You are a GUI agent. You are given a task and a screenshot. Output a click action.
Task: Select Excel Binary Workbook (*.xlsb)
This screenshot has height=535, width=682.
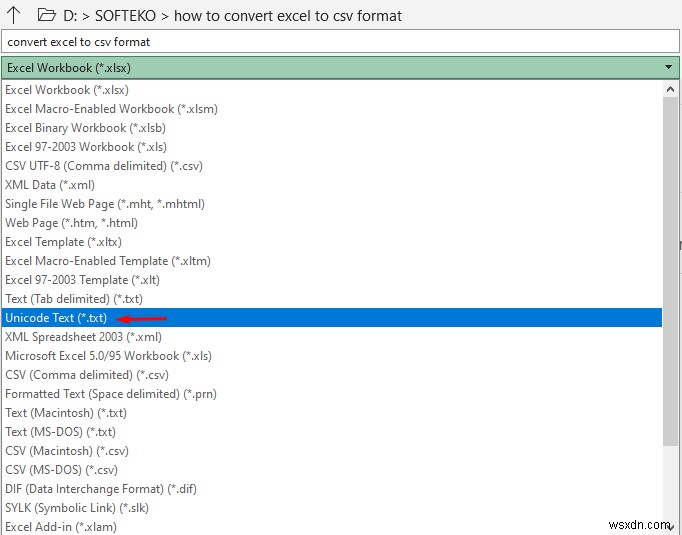(x=331, y=128)
